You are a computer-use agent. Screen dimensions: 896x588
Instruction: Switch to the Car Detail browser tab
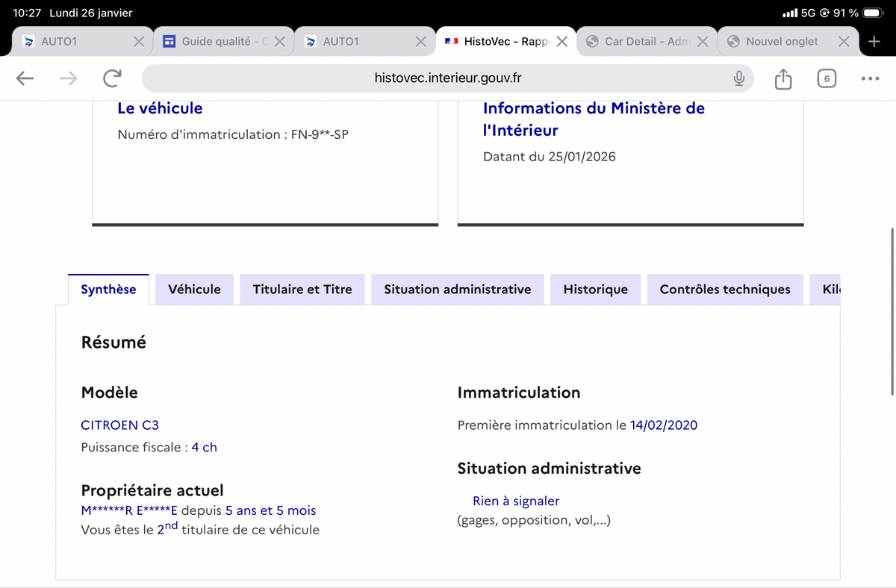coord(638,42)
